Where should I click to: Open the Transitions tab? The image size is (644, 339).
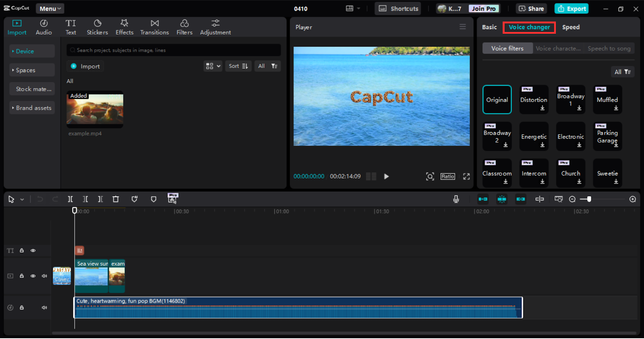[x=155, y=27]
